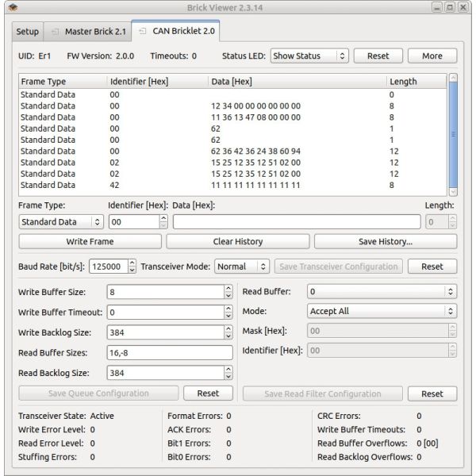Image resolution: width=476 pixels, height=476 pixels.
Task: Maximize the Brick Viewer window
Action: pos(450,7)
